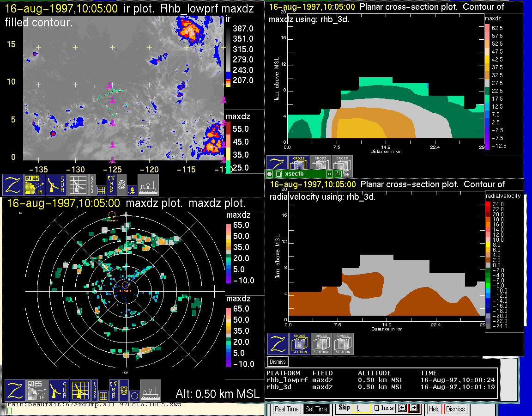Toggle the BOUNDS overlay in upper toolbar
Screen dimensions: 532x416
(x=92, y=184)
